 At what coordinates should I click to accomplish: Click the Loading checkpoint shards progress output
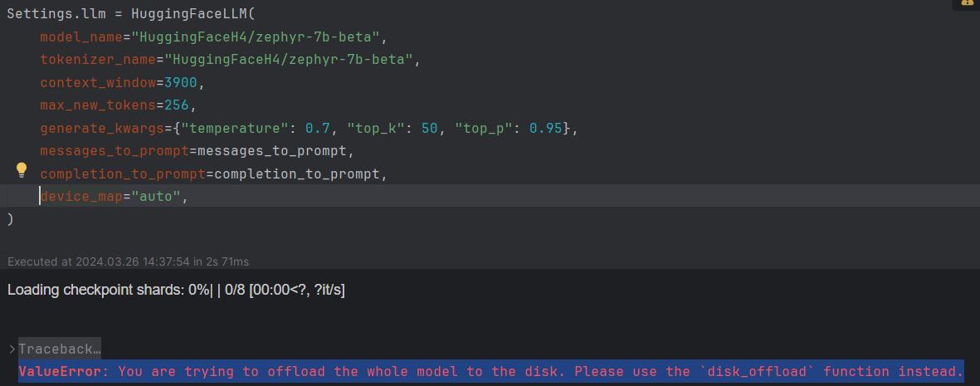[176, 291]
